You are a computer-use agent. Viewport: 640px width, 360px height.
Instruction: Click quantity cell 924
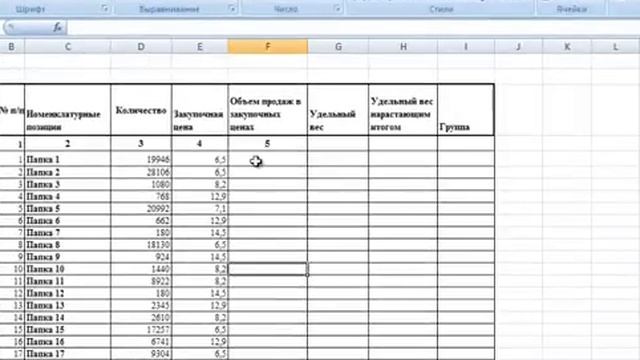point(141,257)
